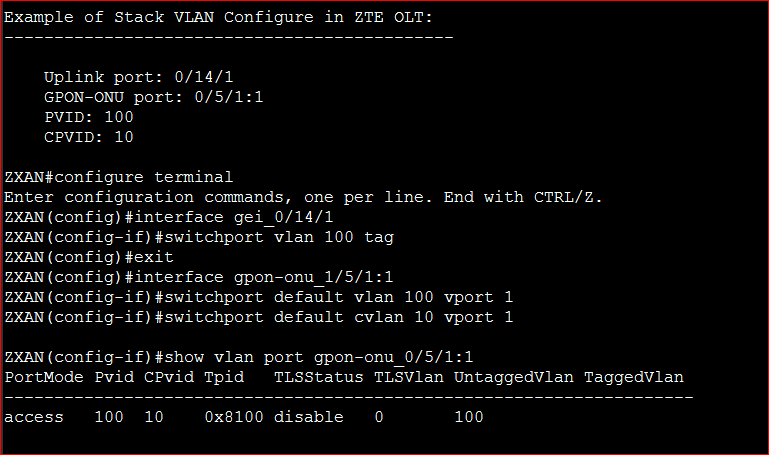Click the 'access' port mode value

(34, 417)
